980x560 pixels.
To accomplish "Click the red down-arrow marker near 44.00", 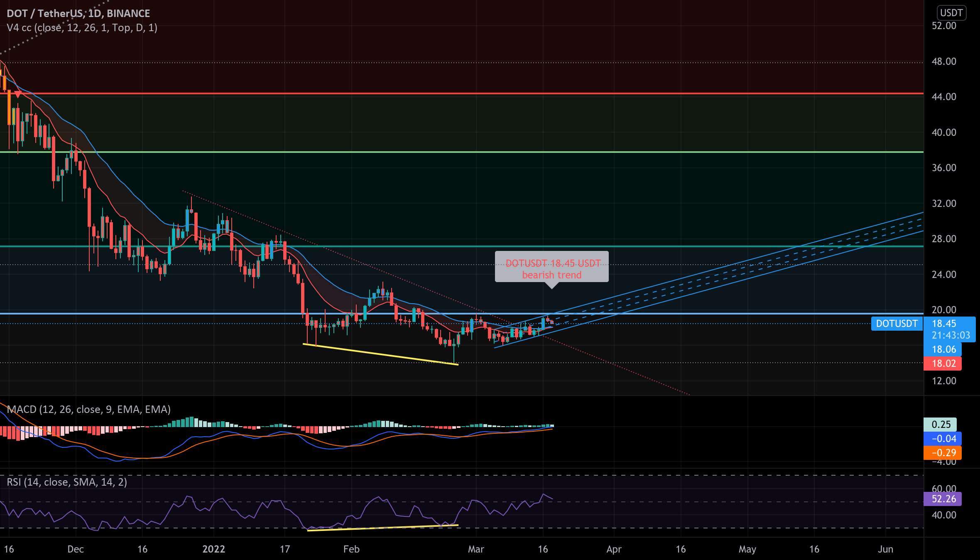I will click(x=18, y=95).
